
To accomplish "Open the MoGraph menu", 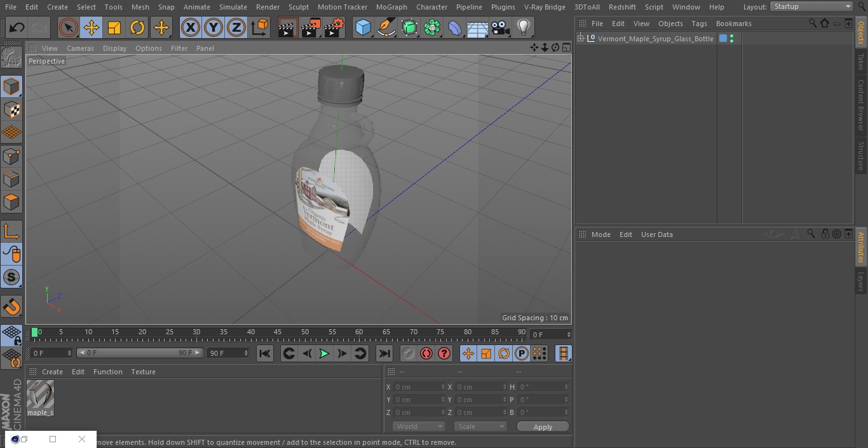I will click(391, 7).
